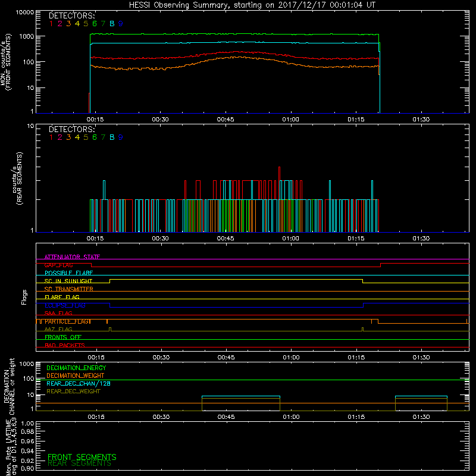The image size is (476, 476).
Task: Click the 10000 y-axis tick of front segments plot
Action: pyautogui.click(x=25, y=12)
